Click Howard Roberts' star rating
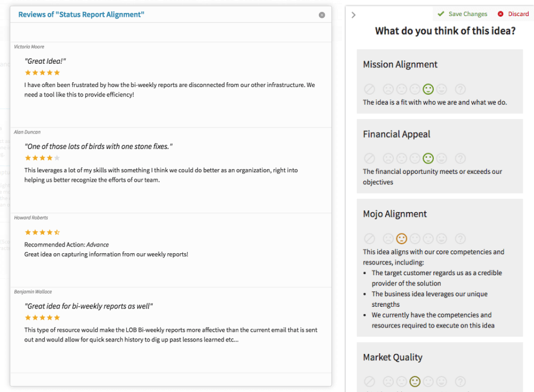The width and height of the screenshot is (534, 392). click(x=42, y=232)
